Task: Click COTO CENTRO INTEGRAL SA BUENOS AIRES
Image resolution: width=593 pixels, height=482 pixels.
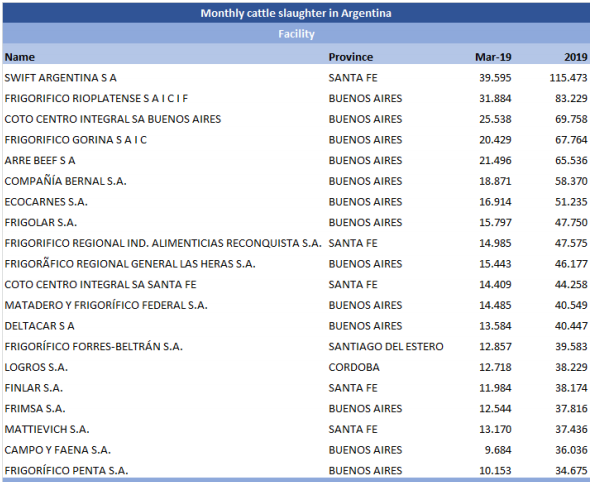Action: 113,119
